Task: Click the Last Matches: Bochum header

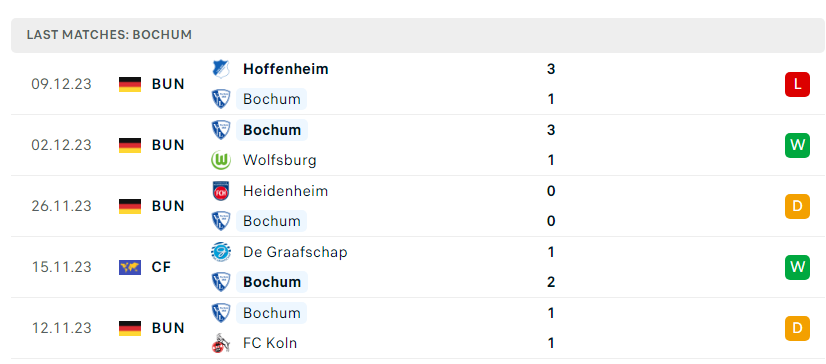Action: pyautogui.click(x=109, y=35)
